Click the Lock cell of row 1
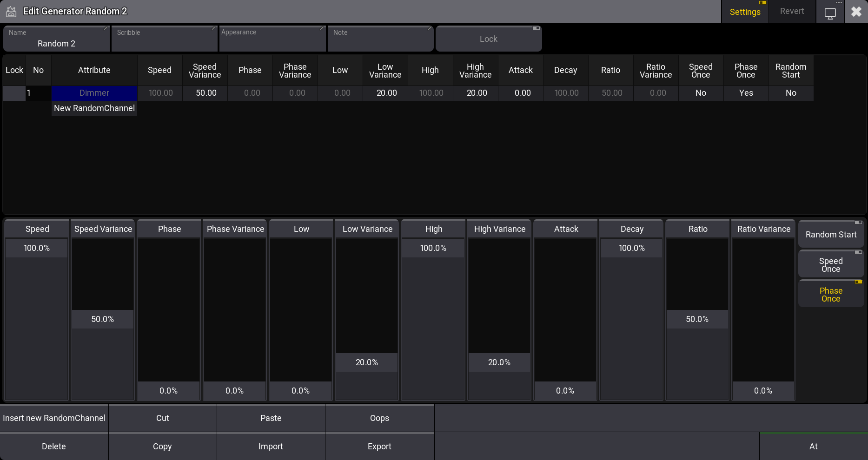 [x=14, y=93]
